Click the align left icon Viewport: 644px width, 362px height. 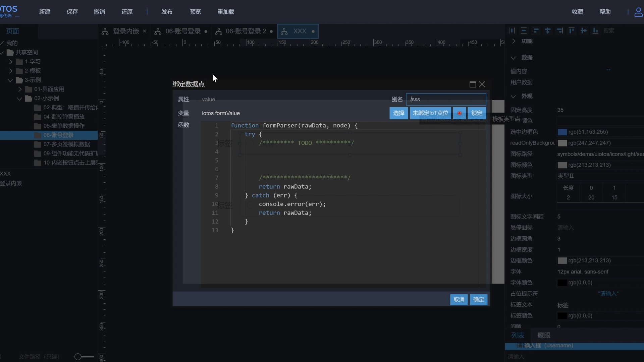[536, 31]
